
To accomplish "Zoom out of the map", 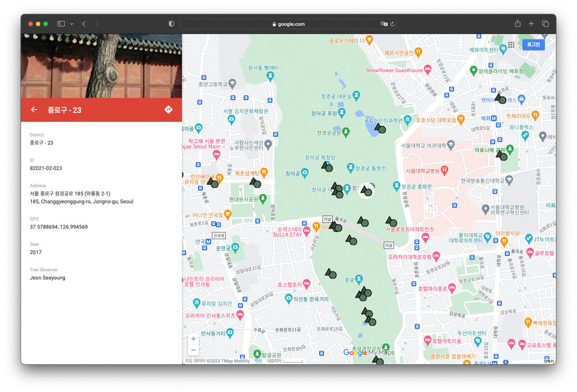I will pyautogui.click(x=193, y=350).
